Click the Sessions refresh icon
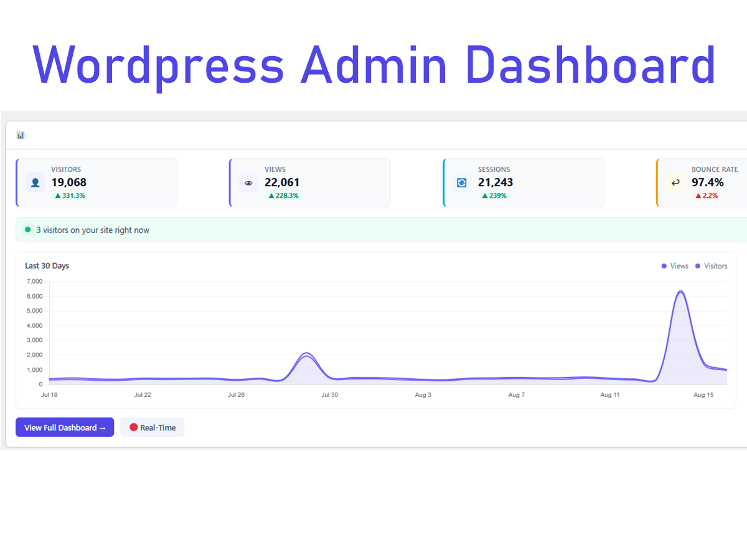 pyautogui.click(x=462, y=183)
